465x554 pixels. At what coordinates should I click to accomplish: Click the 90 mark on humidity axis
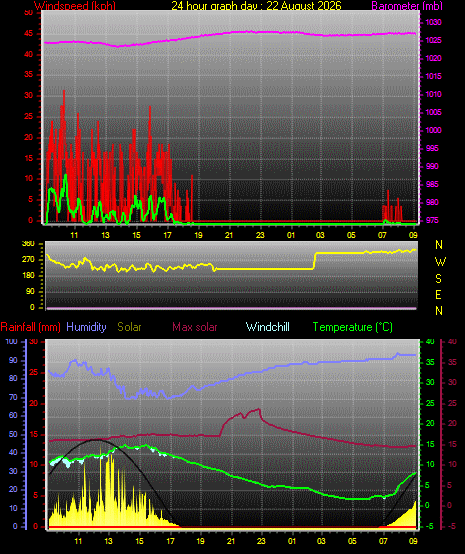click(13, 361)
